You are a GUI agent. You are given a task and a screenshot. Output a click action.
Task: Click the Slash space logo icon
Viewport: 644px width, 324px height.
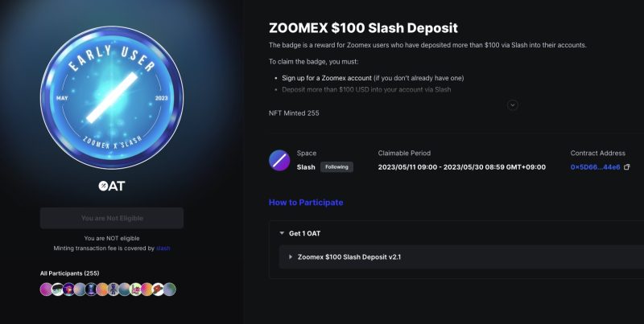click(x=279, y=161)
